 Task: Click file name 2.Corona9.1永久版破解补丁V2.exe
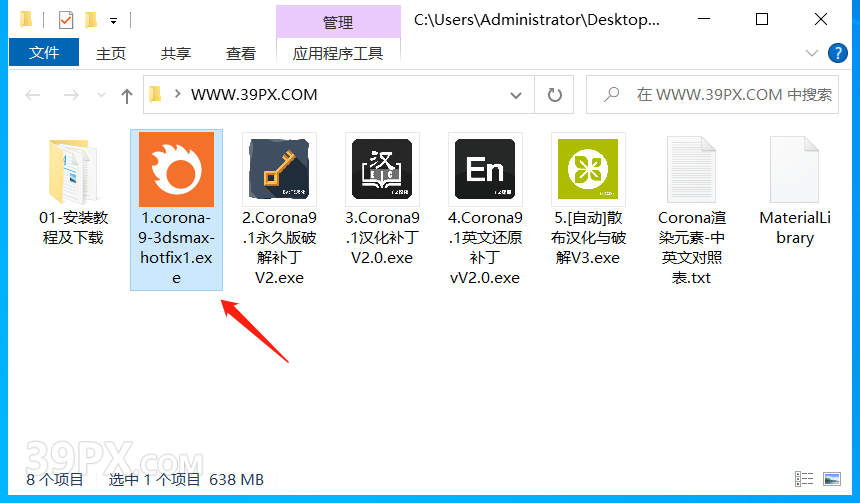tap(279, 247)
